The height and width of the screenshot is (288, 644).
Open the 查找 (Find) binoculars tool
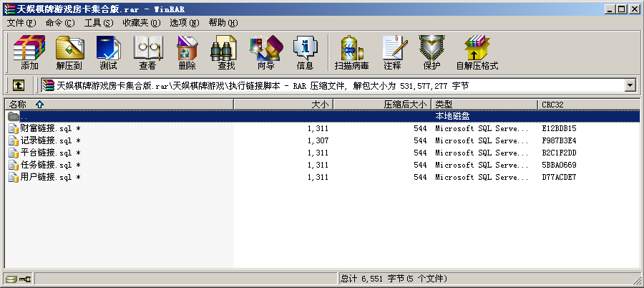pos(226,52)
